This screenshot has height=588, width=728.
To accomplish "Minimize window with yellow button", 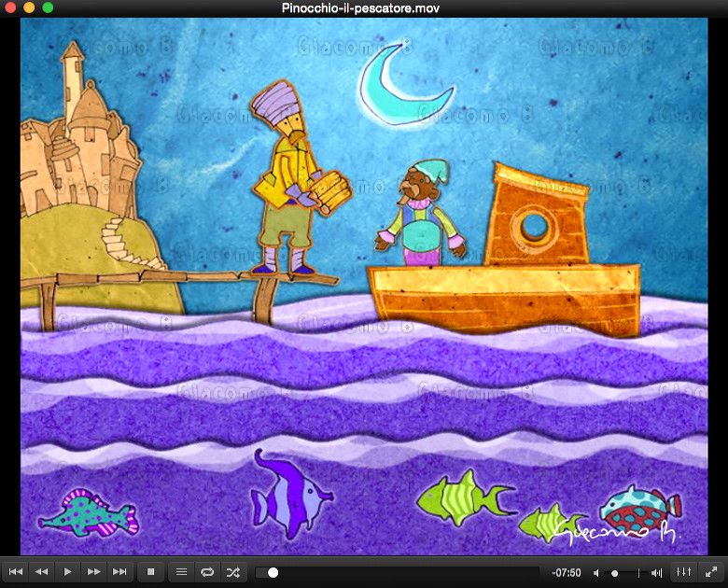I will pyautogui.click(x=29, y=7).
